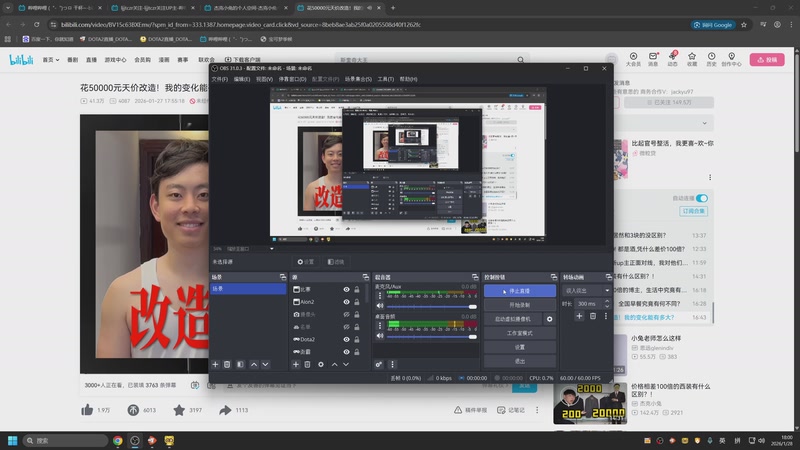
Task: Open source properties gear in sources panel
Action: click(321, 364)
